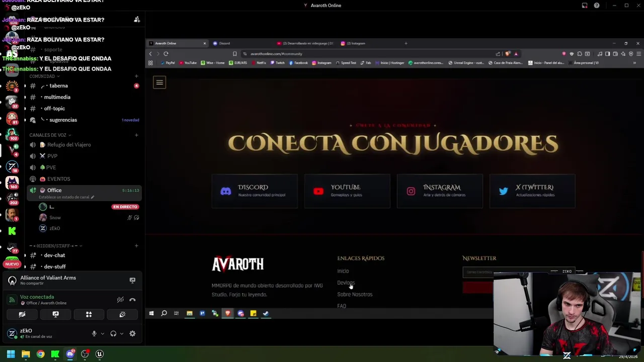Deafen using the headphones icon
The width and height of the screenshot is (644, 362).
[113, 333]
